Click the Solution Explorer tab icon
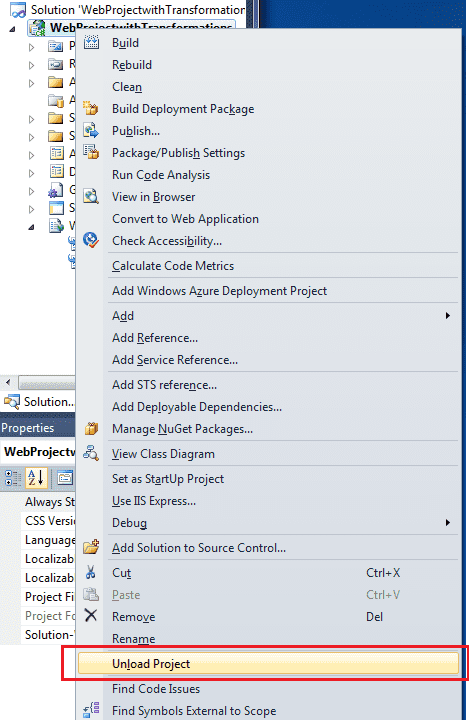469x724 pixels. (x=12, y=401)
